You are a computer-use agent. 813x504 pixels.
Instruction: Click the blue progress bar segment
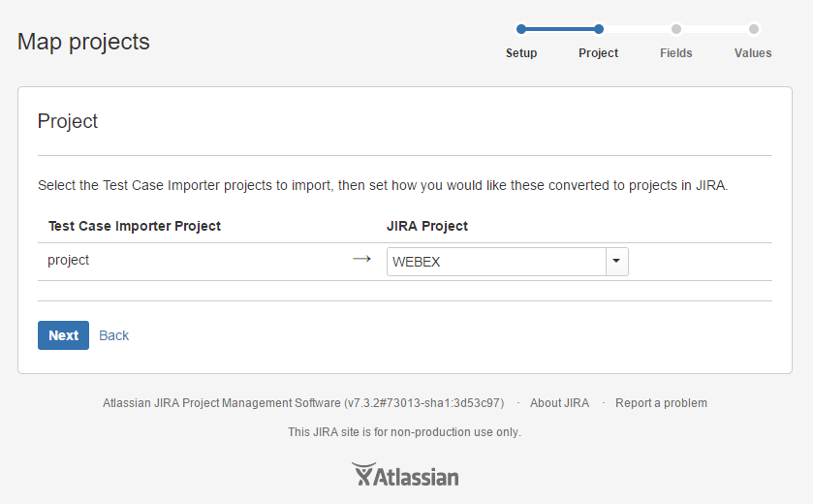(560, 29)
